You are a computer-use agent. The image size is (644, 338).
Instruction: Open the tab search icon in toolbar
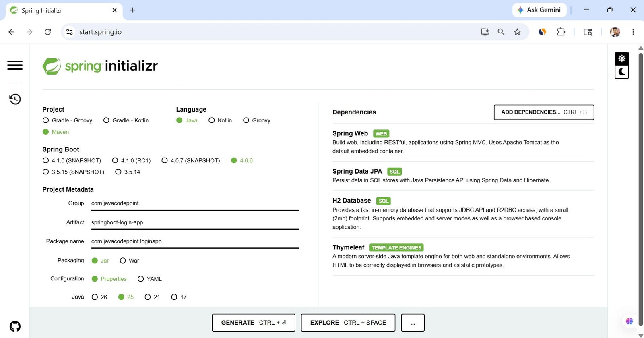tap(588, 32)
